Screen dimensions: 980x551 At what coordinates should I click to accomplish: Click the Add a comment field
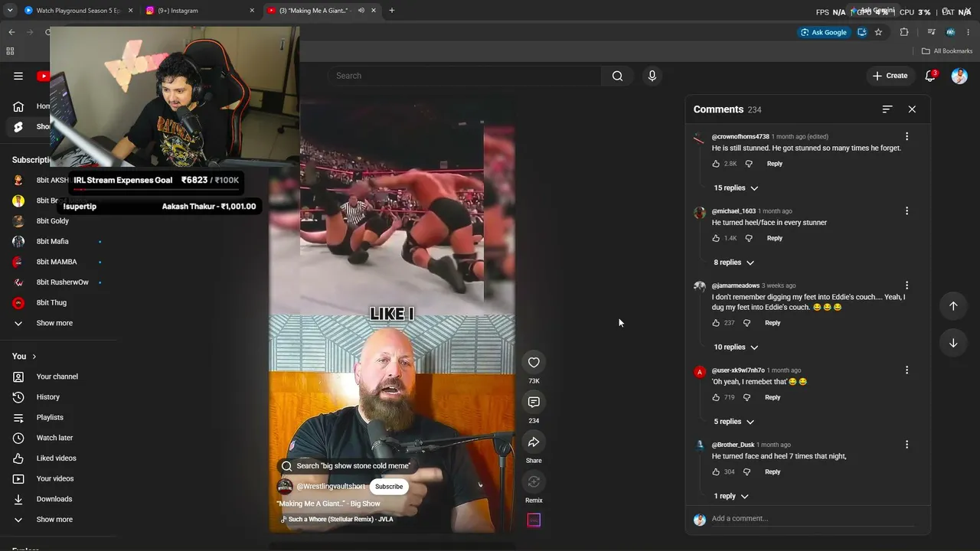tap(812, 519)
